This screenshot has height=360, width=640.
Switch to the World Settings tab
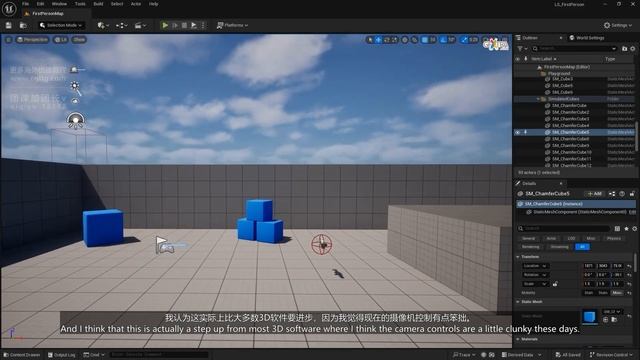pyautogui.click(x=587, y=38)
